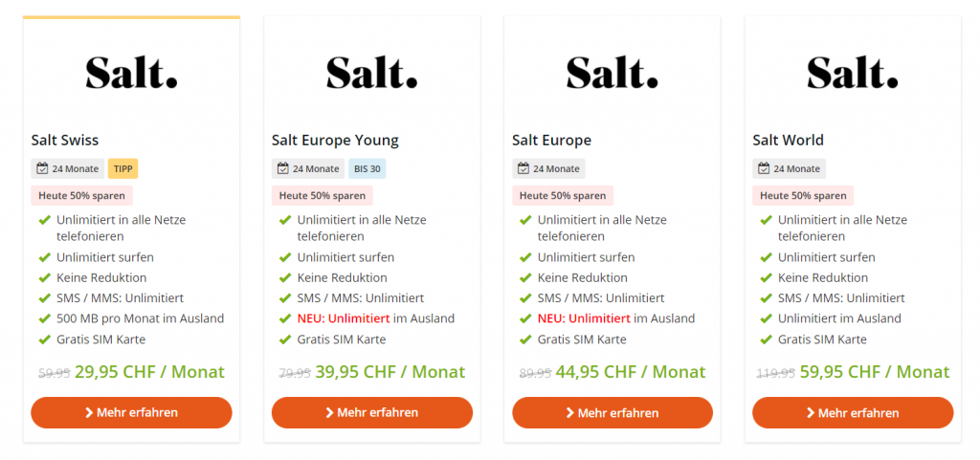Click the Salt logo on Salt Swiss card
This screenshot has width=980, height=460.
tap(131, 73)
